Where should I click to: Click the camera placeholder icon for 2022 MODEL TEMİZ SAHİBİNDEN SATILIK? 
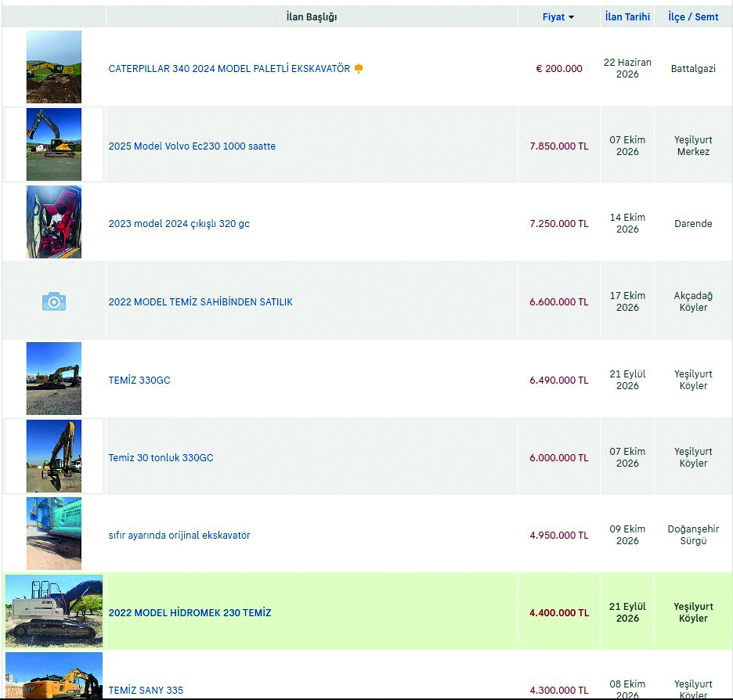(54, 302)
